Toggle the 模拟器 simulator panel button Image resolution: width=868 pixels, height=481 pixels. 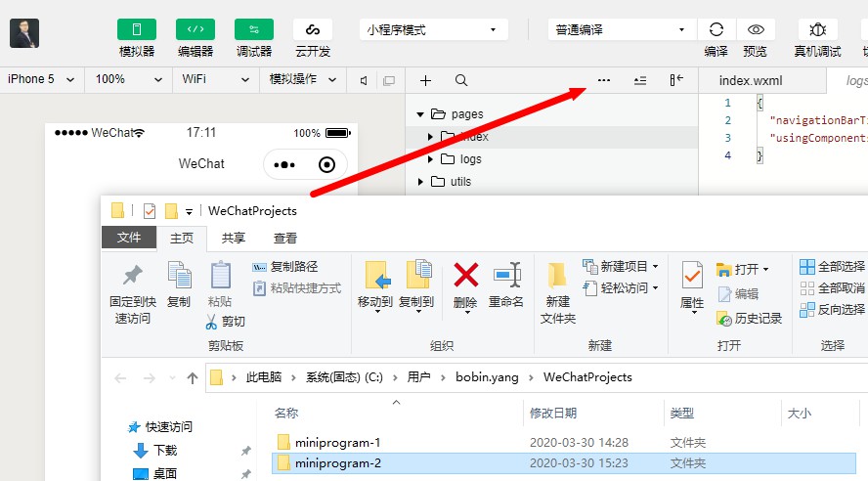coord(136,30)
